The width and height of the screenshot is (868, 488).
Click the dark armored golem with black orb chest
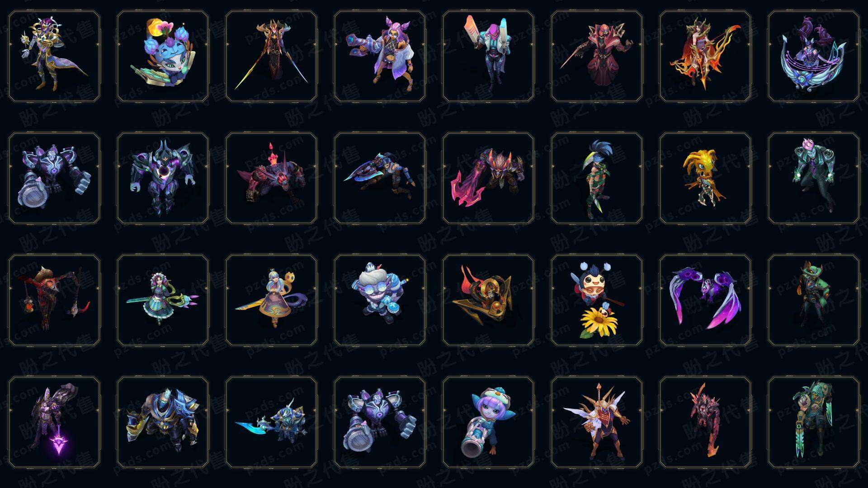[163, 178]
